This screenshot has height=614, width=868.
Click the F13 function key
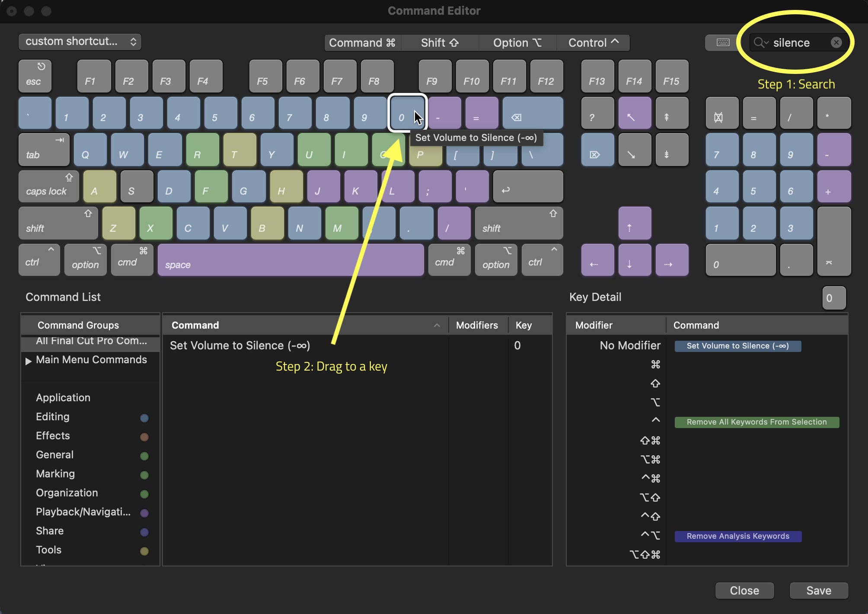point(597,76)
